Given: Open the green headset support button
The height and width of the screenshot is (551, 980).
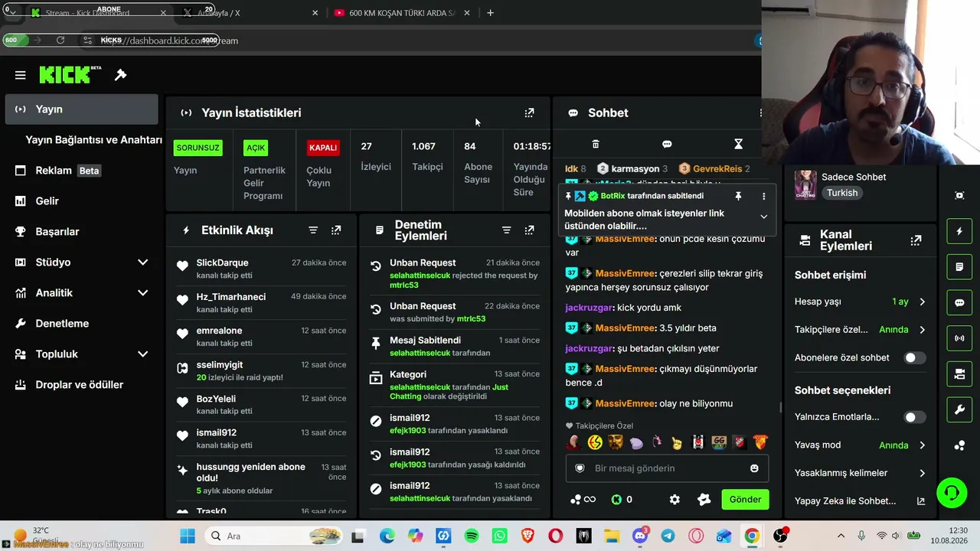Looking at the screenshot, I should coord(952,492).
